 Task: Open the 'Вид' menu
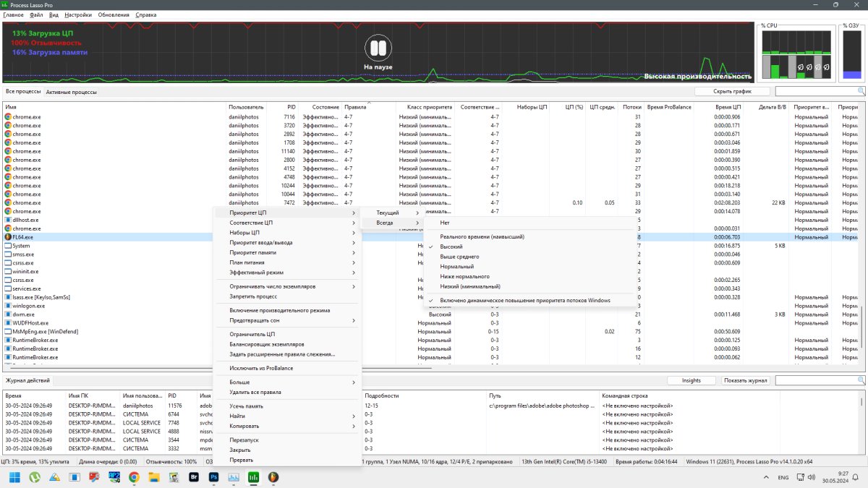point(54,14)
